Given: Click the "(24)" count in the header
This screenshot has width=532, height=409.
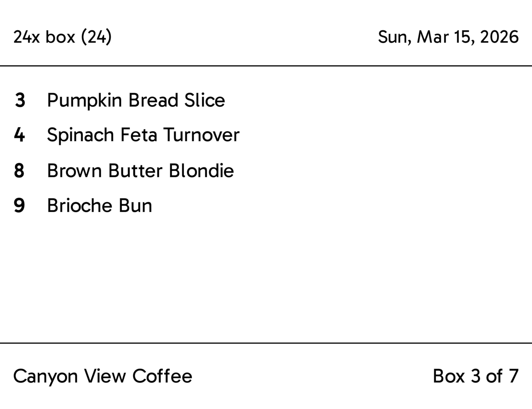Looking at the screenshot, I should click(96, 37).
